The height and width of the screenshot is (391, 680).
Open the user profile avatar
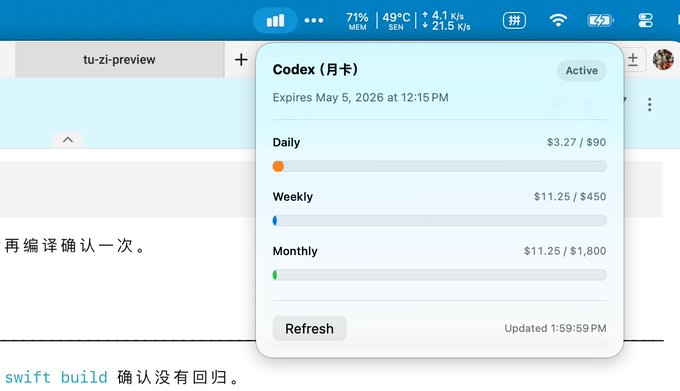coord(663,59)
